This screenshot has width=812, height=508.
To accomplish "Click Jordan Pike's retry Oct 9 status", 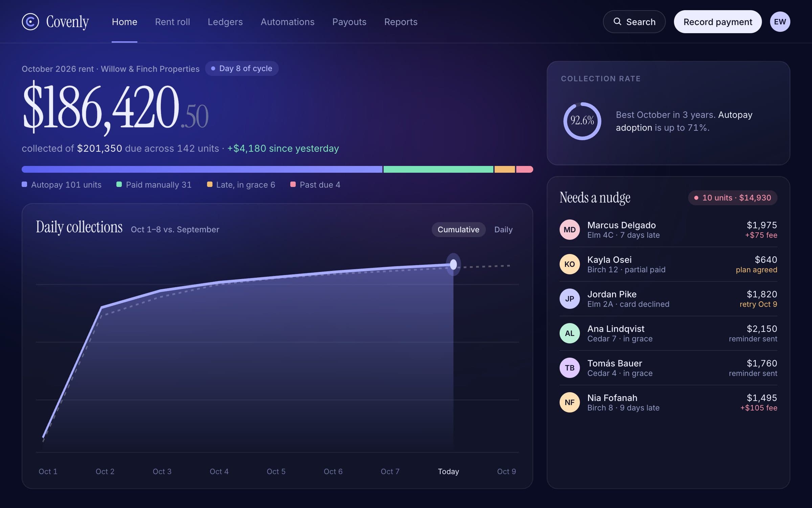I will pos(758,304).
